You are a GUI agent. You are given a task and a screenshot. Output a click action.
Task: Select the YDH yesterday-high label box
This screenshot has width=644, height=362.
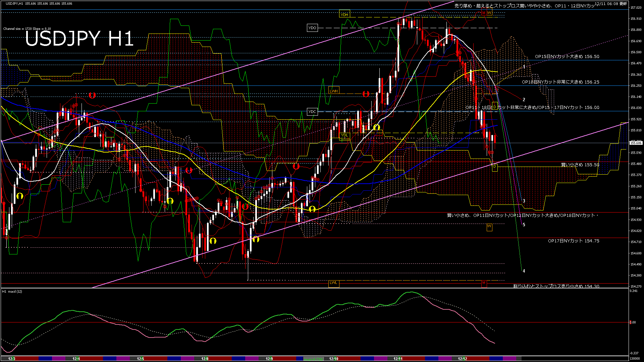[345, 14]
